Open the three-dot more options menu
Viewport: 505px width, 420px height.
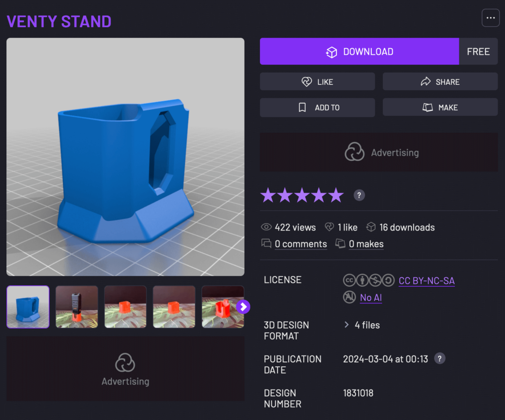pos(491,18)
